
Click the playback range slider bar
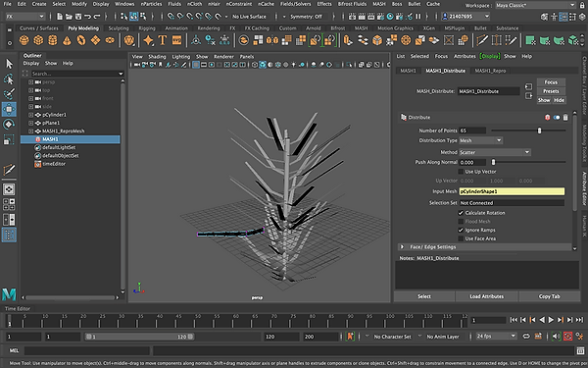coord(139,337)
